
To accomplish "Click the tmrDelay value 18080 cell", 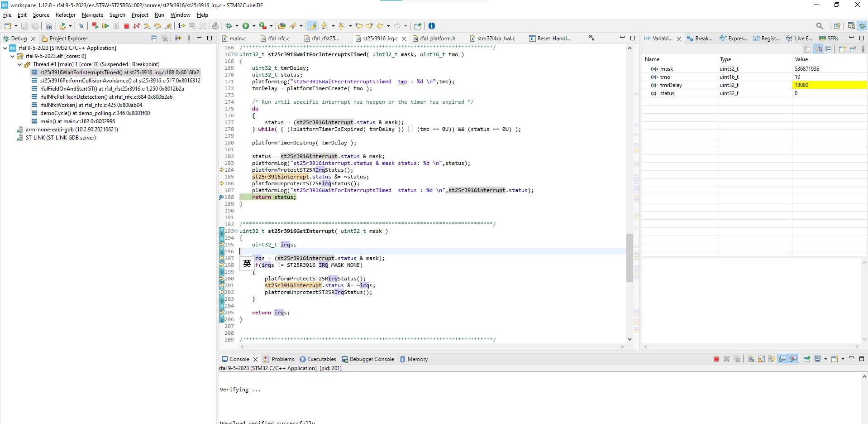I will [x=829, y=85].
